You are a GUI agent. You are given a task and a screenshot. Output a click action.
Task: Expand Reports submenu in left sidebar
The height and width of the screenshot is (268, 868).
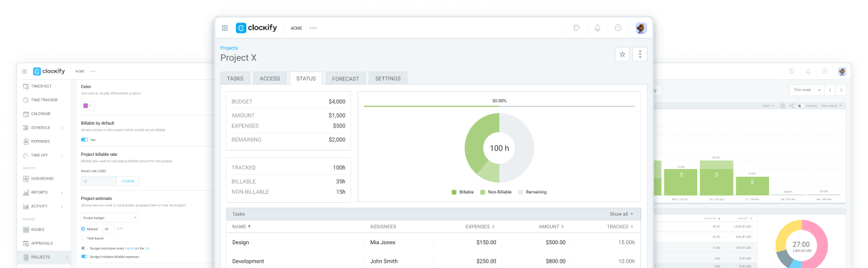point(63,193)
